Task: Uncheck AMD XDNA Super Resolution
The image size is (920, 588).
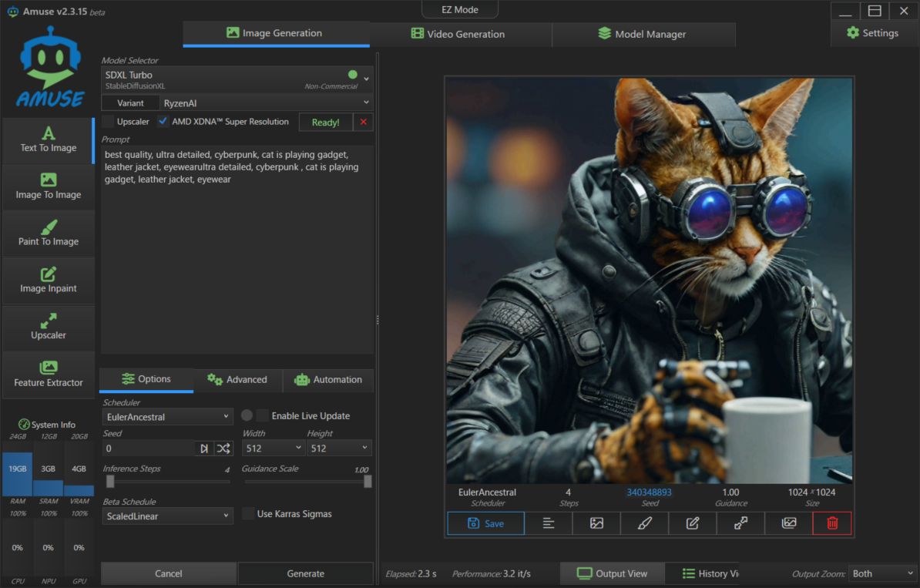Action: (x=163, y=122)
